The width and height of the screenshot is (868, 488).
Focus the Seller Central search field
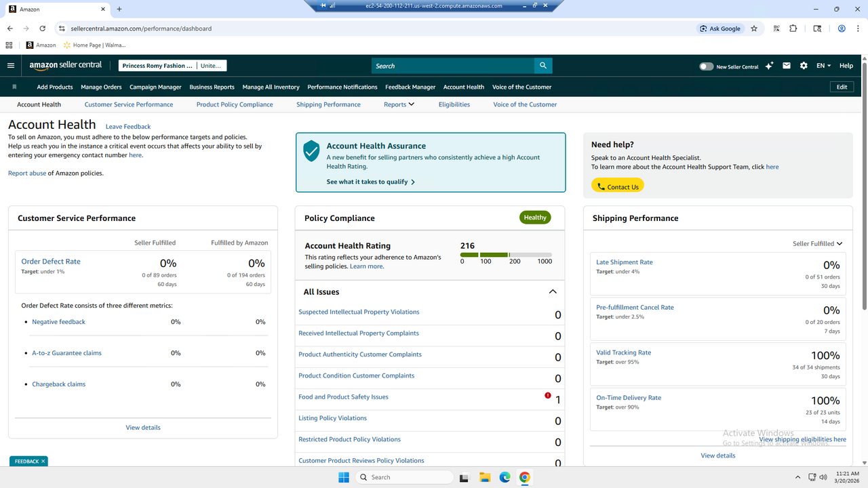(x=452, y=66)
